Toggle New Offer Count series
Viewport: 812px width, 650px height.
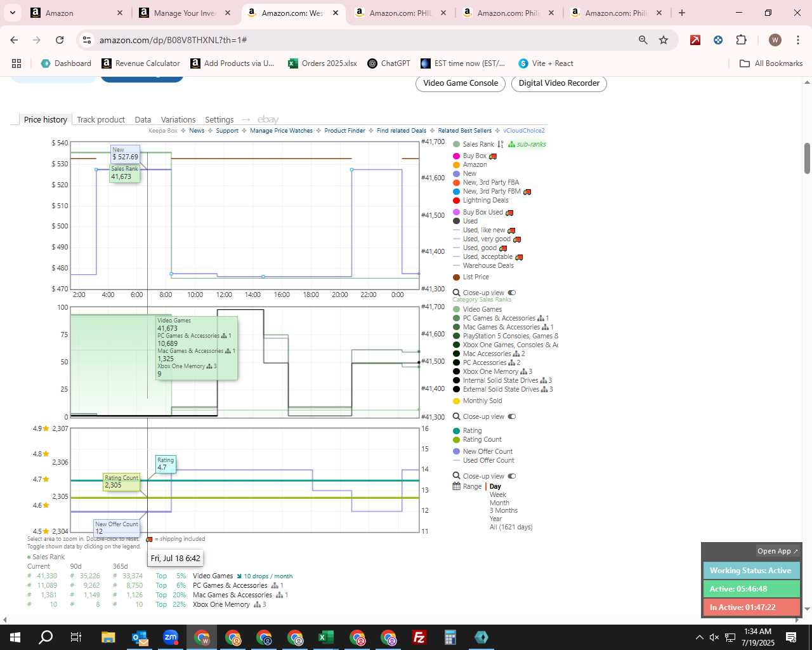click(483, 451)
